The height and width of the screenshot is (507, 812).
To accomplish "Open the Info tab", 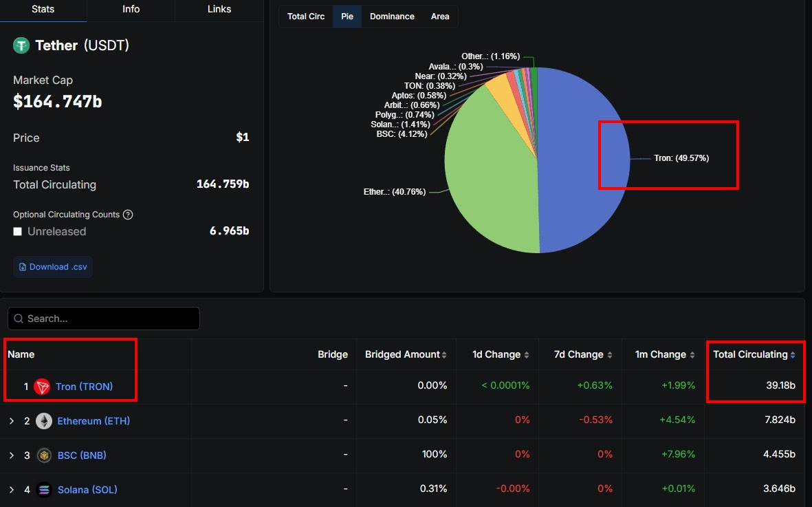I will [x=131, y=10].
